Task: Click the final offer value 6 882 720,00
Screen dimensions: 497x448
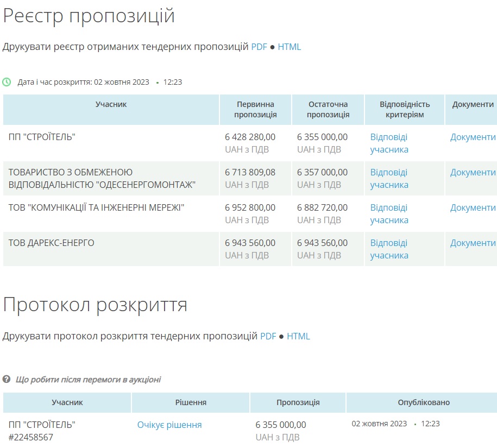Action: pyautogui.click(x=322, y=207)
